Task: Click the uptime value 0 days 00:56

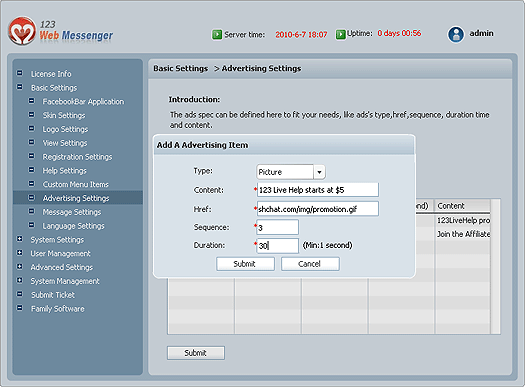Action: pos(399,33)
